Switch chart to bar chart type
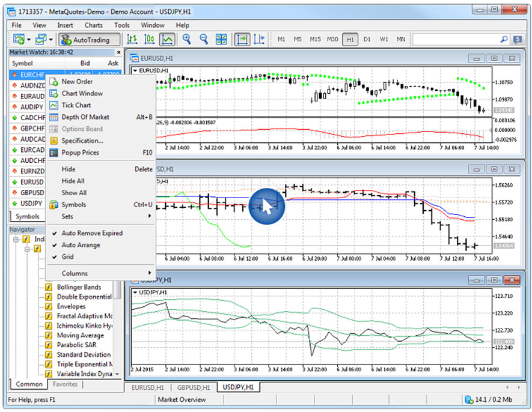Image resolution: width=532 pixels, height=412 pixels. coord(132,39)
